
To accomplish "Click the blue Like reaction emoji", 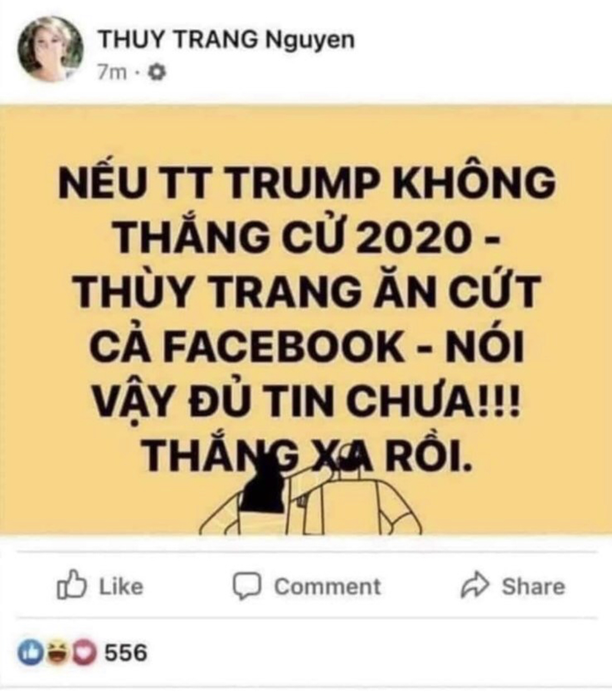I will [30, 653].
